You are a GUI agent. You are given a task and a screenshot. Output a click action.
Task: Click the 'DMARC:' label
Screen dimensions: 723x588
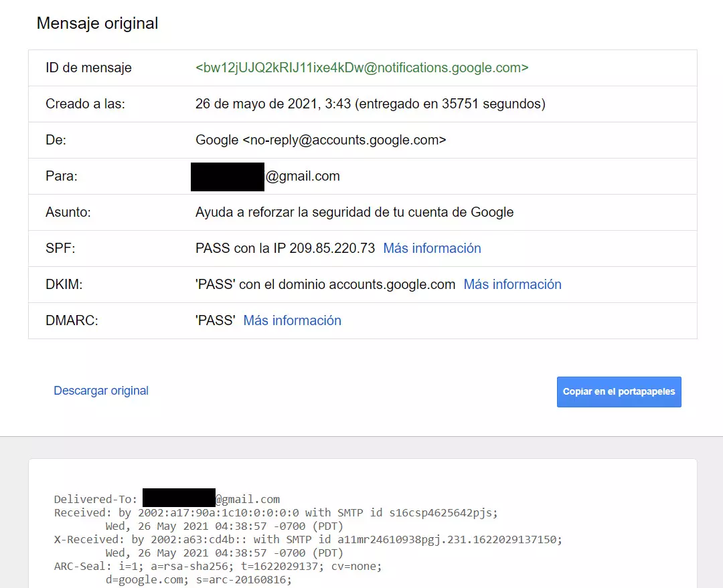click(x=72, y=320)
